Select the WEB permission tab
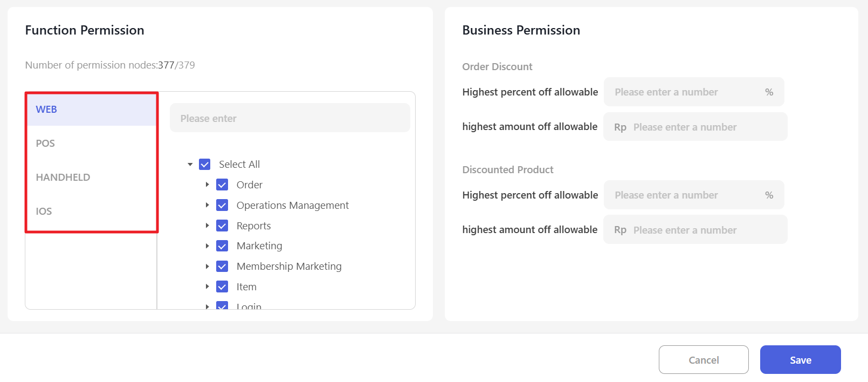Viewport: 868px width, 382px height. (46, 110)
